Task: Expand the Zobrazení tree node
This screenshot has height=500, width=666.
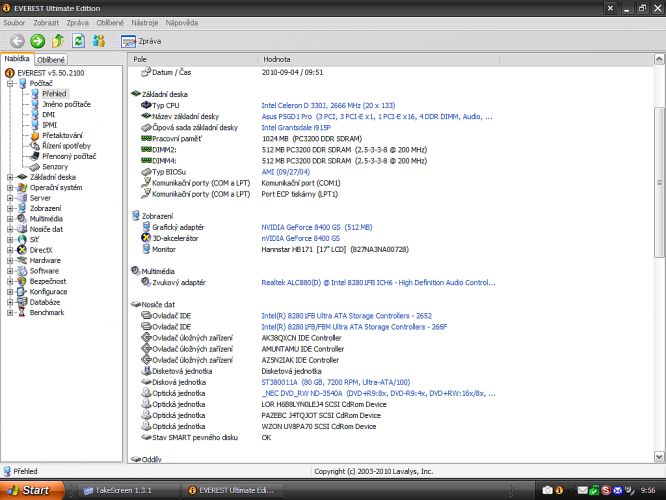Action: click(10, 209)
